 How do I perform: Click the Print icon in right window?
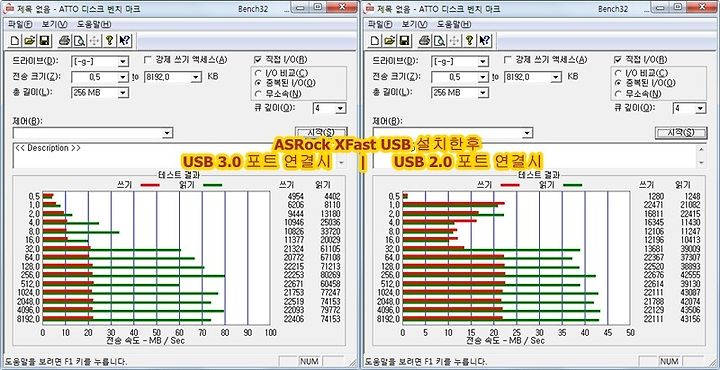point(425,41)
